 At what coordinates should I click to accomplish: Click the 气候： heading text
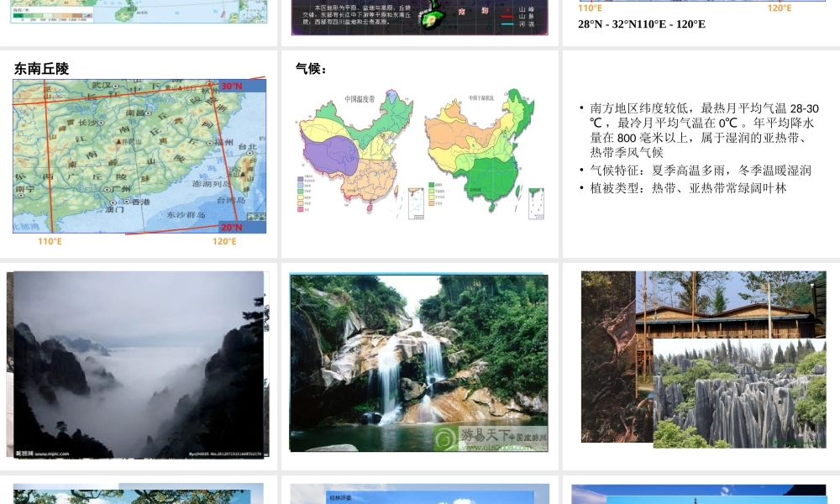[x=312, y=69]
